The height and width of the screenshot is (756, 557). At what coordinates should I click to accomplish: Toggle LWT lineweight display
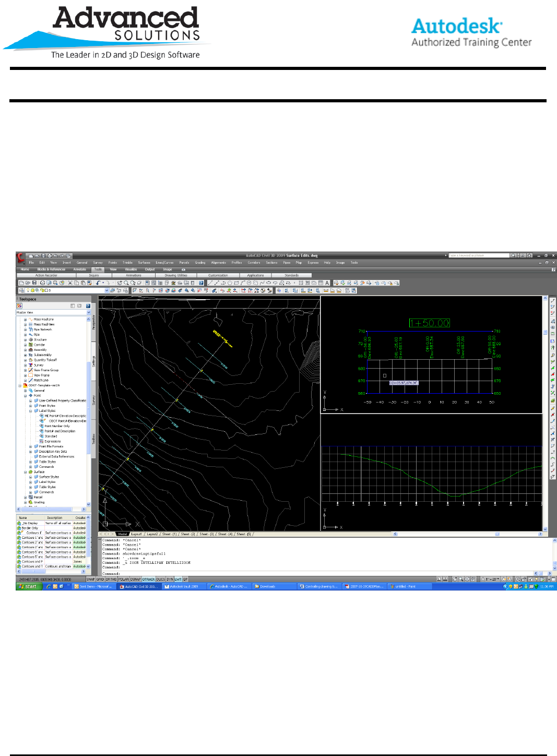[178, 580]
